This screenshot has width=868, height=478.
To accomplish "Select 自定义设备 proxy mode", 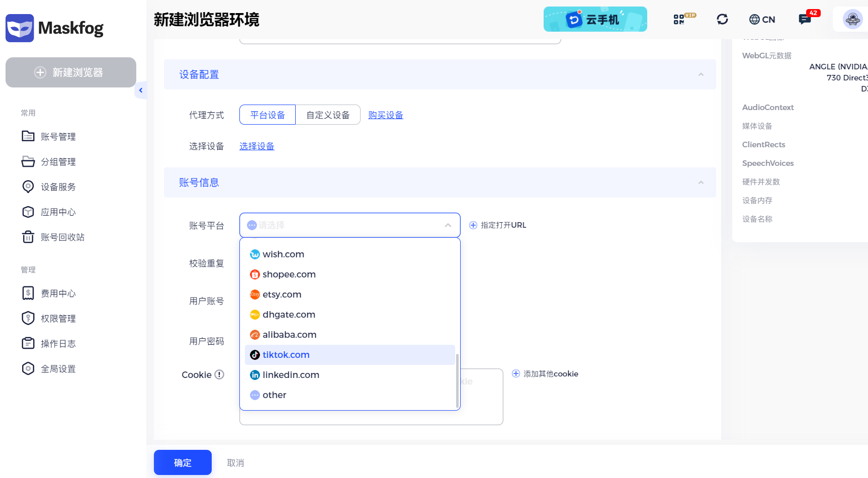I will click(328, 115).
